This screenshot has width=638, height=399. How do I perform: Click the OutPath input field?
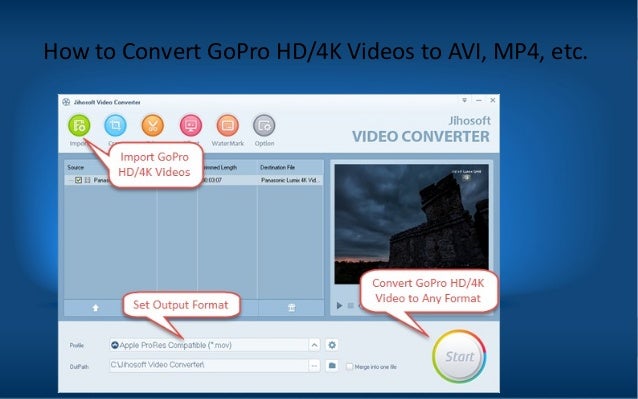(x=209, y=365)
